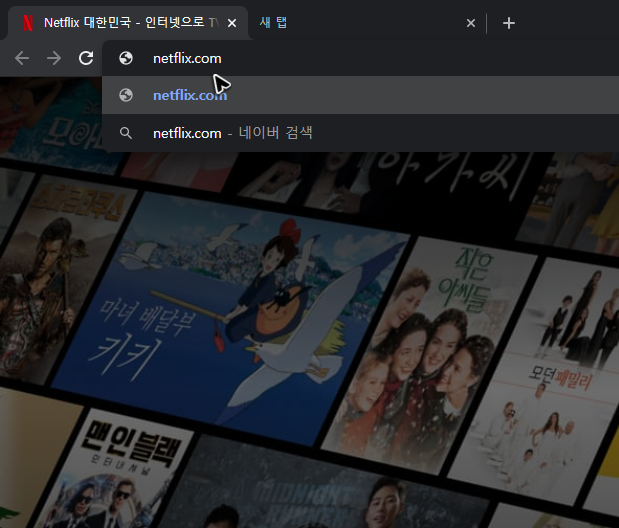Click the globe icon in the address bar
Image resolution: width=619 pixels, height=528 pixels.
[x=126, y=58]
